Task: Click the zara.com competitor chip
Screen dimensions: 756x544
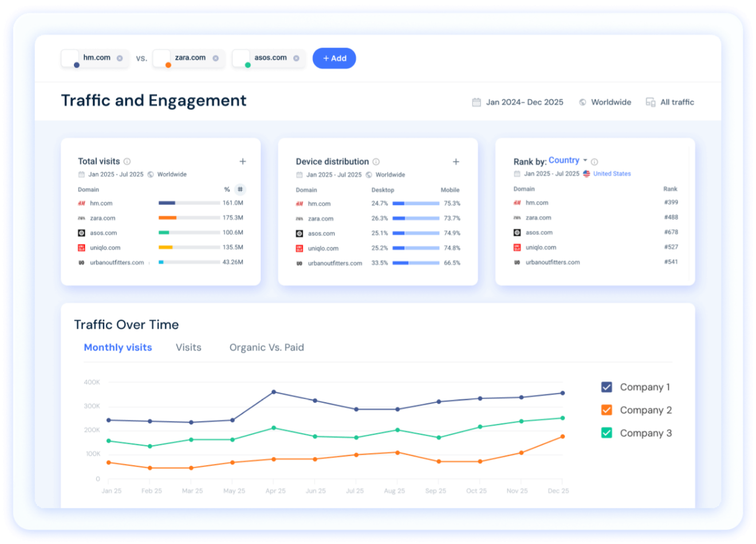Action: click(x=188, y=58)
